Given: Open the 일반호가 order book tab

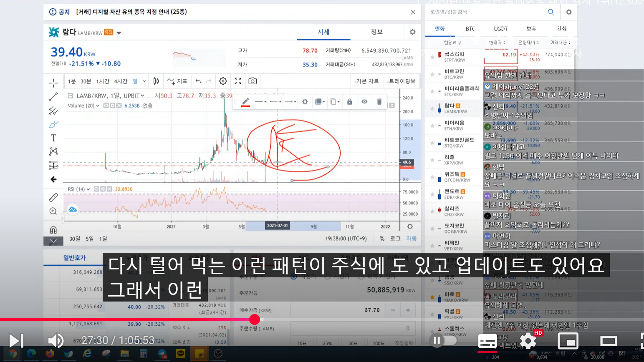Looking at the screenshot, I should (74, 258).
